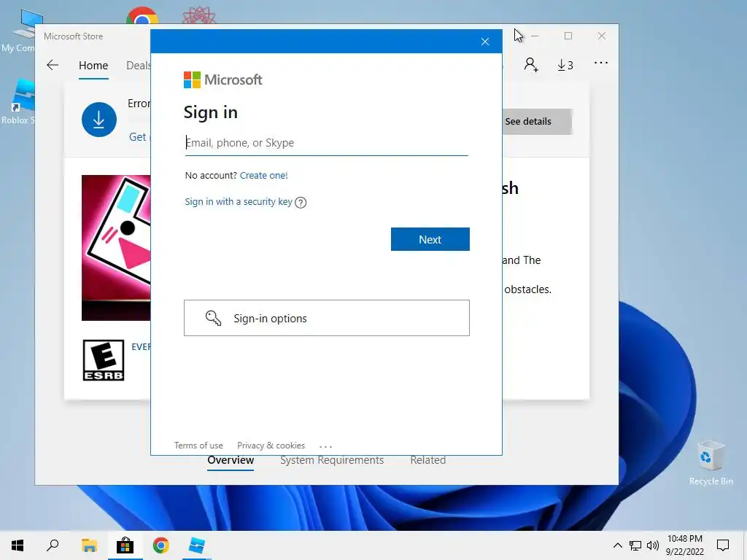Open the notification center icon

(x=723, y=545)
